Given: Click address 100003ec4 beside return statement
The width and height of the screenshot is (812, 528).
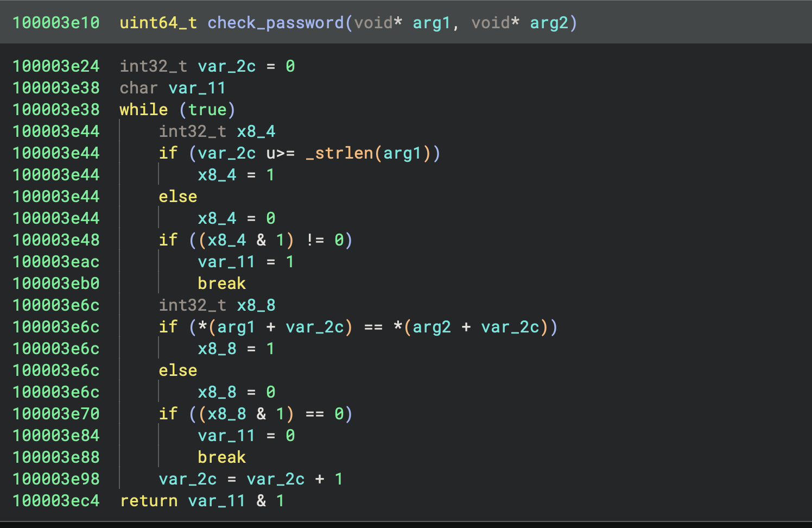Looking at the screenshot, I should click(56, 501).
